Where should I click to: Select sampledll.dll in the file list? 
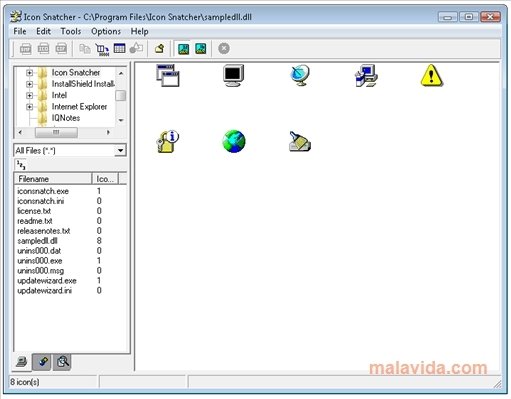click(x=37, y=241)
